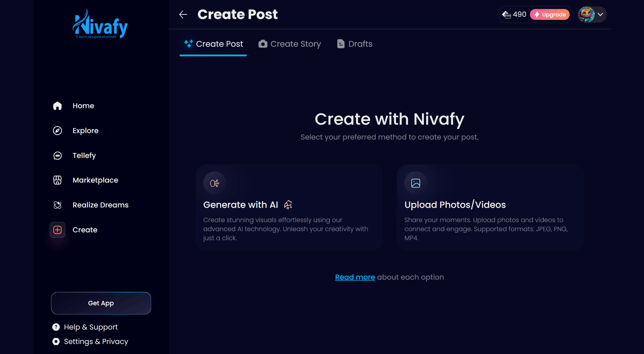The width and height of the screenshot is (644, 354).
Task: Switch to the Create Story tab
Action: [290, 44]
